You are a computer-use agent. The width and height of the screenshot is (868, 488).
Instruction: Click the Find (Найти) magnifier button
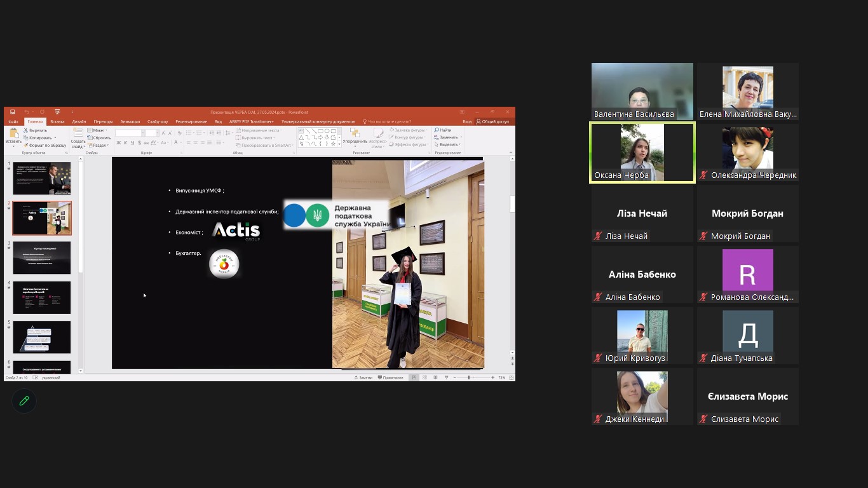443,130
